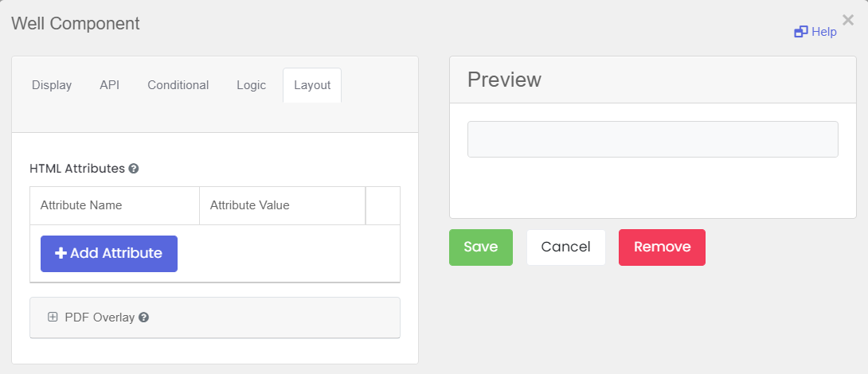Remove the Well component
The width and height of the screenshot is (868, 374).
(662, 247)
